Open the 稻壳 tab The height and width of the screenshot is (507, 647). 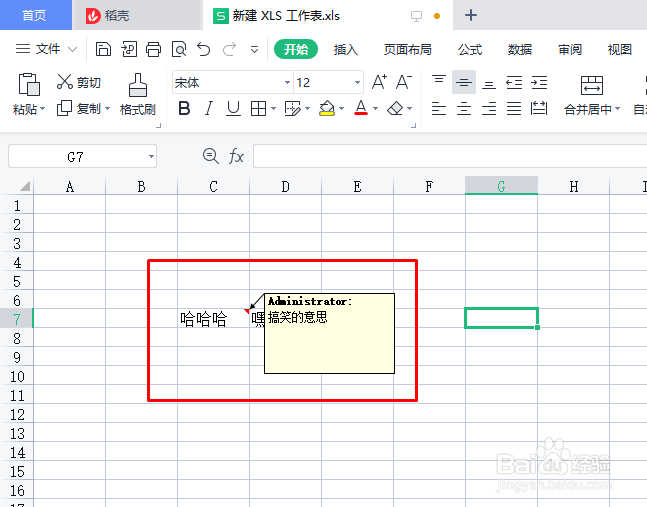click(137, 15)
